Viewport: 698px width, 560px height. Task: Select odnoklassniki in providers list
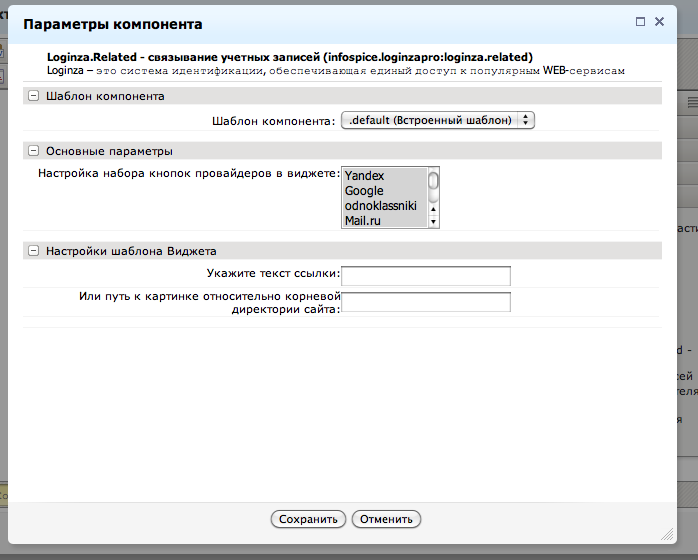click(386, 206)
